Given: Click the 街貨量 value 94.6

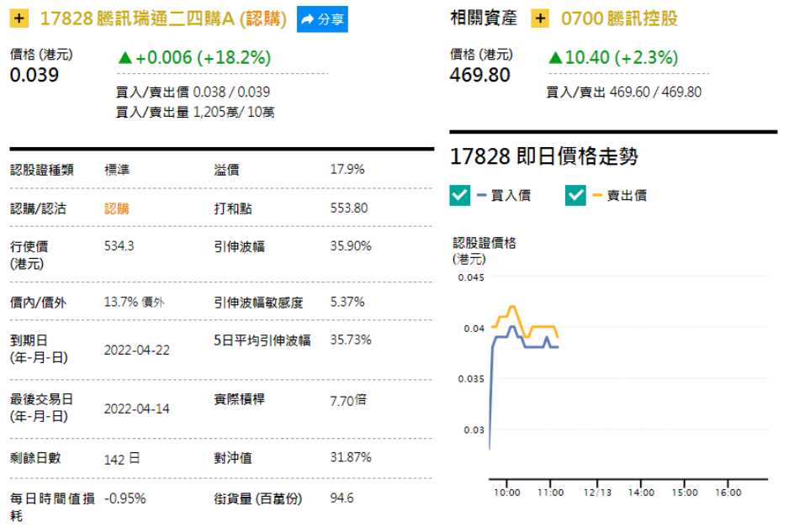Looking at the screenshot, I should point(342,498).
